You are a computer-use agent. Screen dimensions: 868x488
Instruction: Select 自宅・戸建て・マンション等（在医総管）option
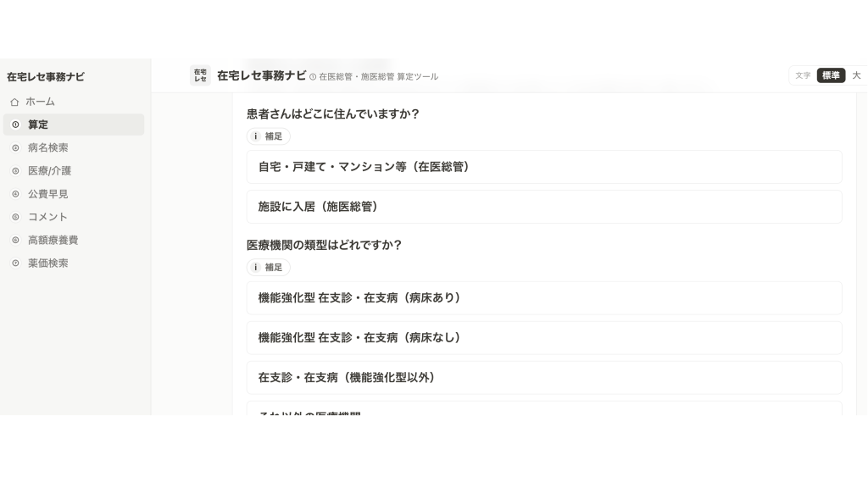click(x=544, y=167)
